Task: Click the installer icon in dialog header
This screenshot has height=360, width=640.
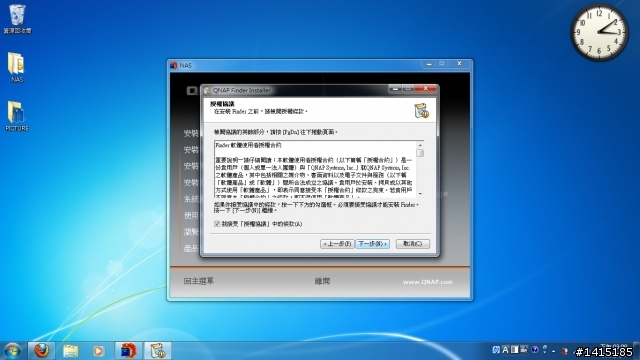Action: click(421, 111)
